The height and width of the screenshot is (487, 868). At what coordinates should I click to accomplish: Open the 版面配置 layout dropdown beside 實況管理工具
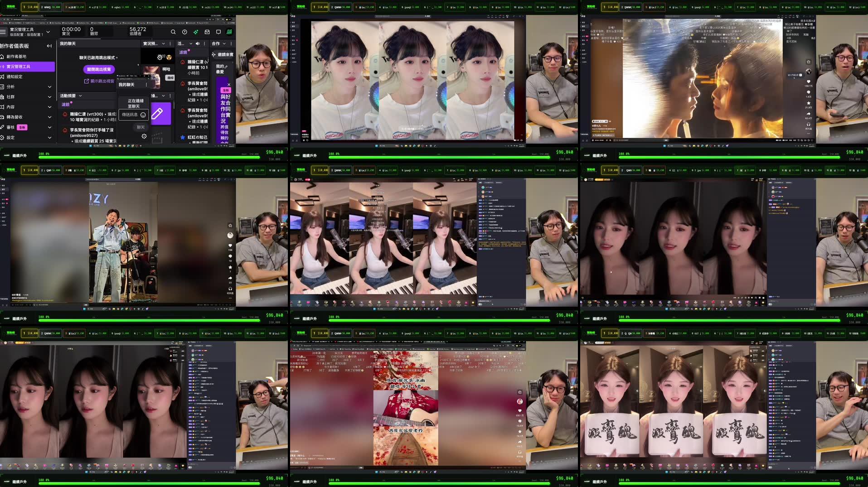[x=48, y=32]
